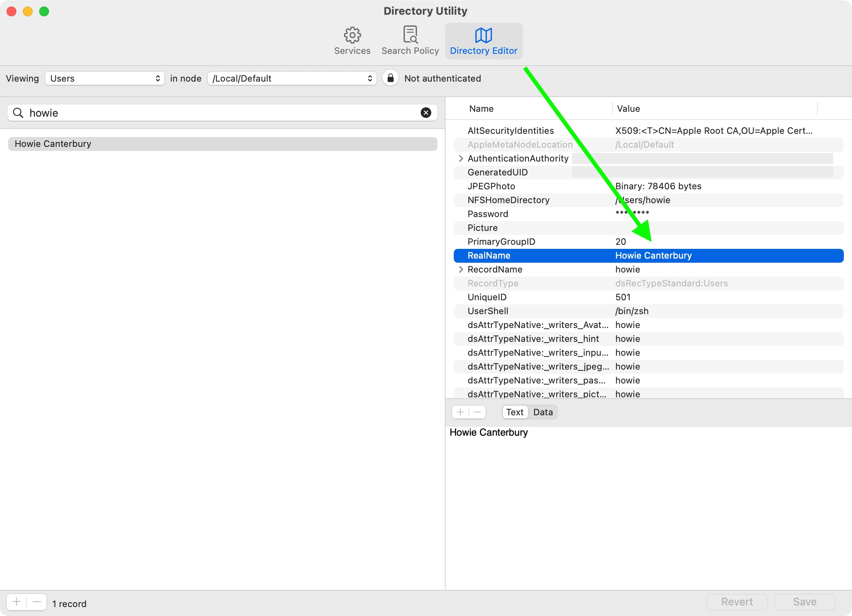Image resolution: width=852 pixels, height=616 pixels.
Task: Open the /Local/Default node dropdown
Action: pyautogui.click(x=292, y=78)
